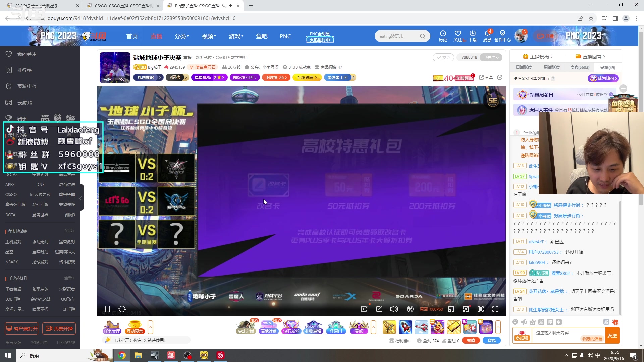Screen dimensions: 644x362
Task: Switch to 钻粉(49) tab
Action: pos(608,67)
